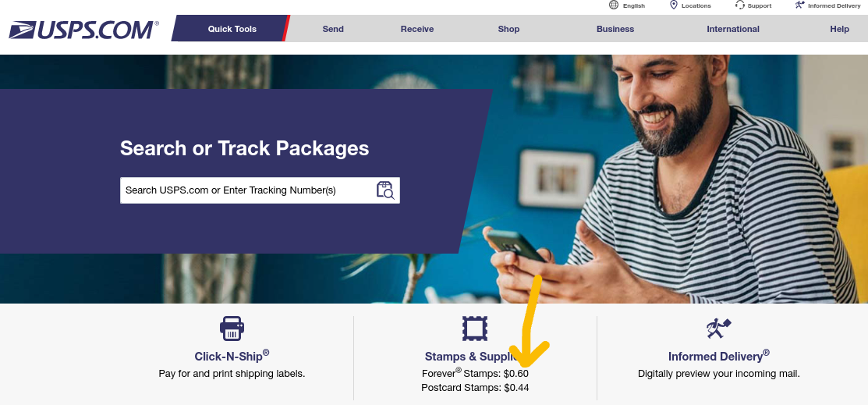Open the Click-N-Ship link
Image resolution: width=868 pixels, height=405 pixels.
(232, 356)
